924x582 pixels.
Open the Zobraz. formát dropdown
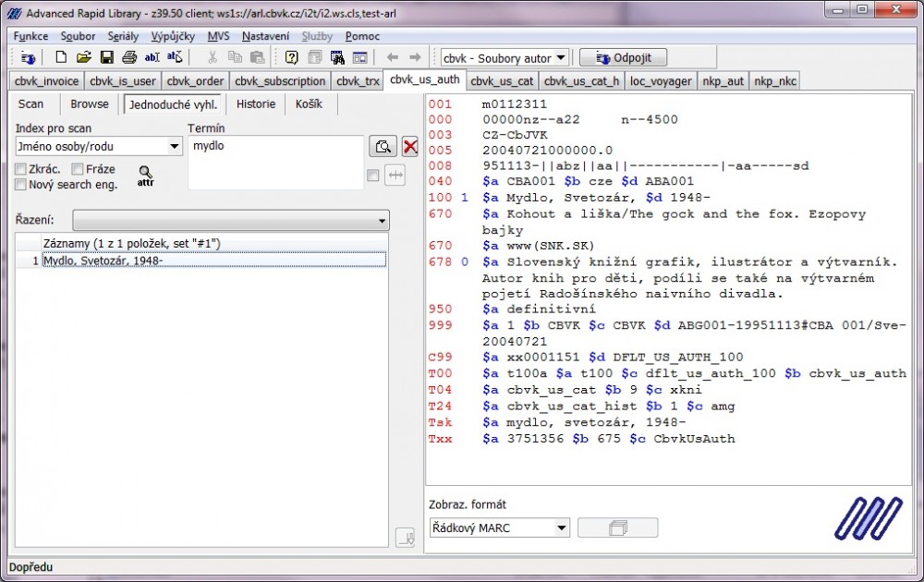561,528
